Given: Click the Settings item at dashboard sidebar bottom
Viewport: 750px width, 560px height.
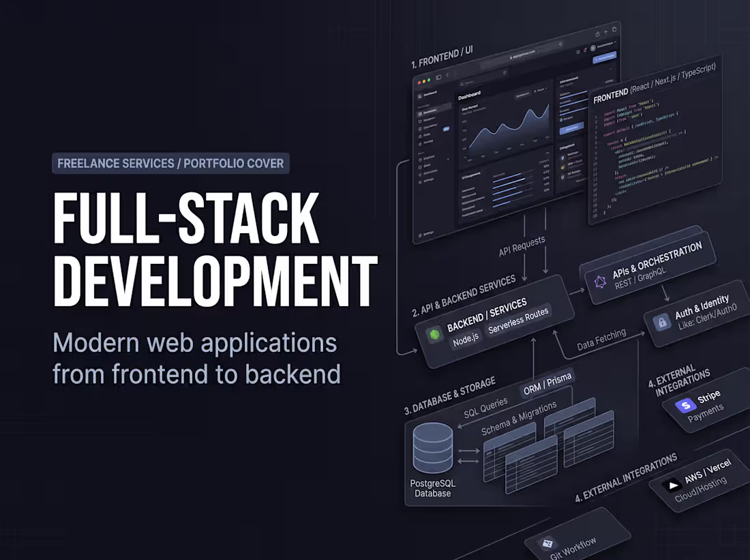Looking at the screenshot, I should (425, 234).
